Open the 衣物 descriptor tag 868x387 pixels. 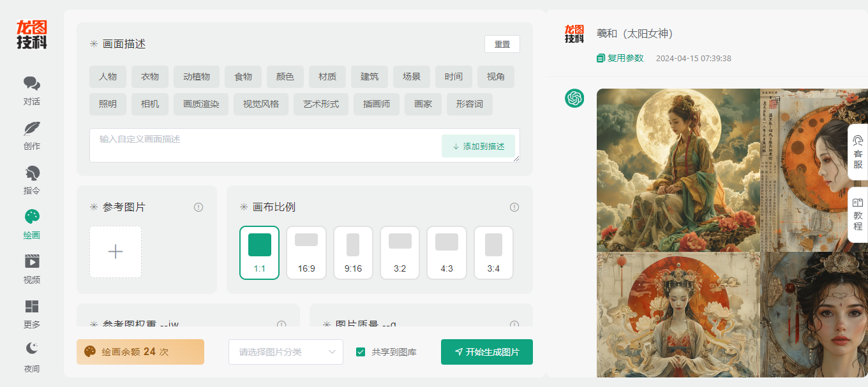pyautogui.click(x=150, y=77)
